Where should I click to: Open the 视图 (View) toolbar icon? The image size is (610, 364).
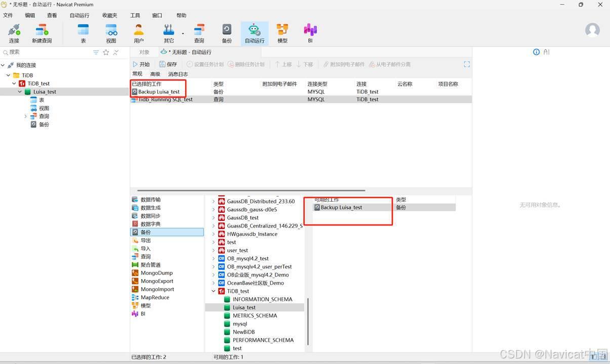coord(111,33)
